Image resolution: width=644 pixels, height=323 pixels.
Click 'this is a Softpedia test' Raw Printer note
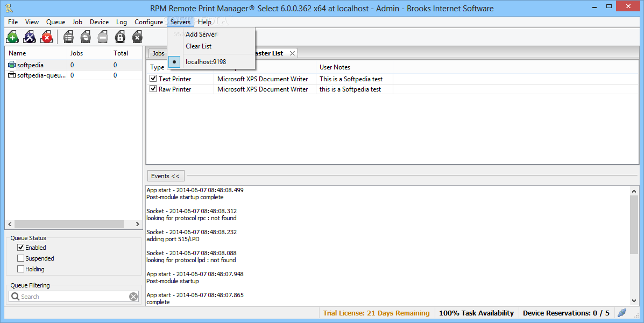(x=350, y=89)
